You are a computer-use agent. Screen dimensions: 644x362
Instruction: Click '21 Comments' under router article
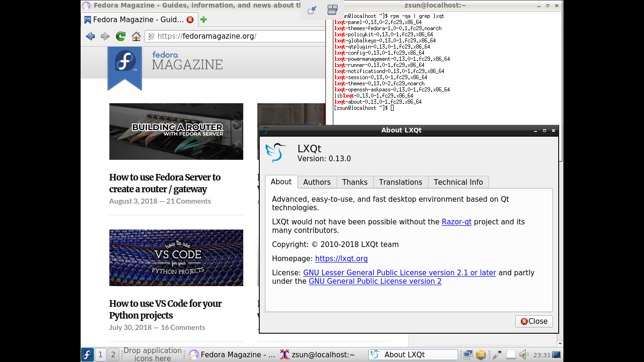[x=189, y=201]
